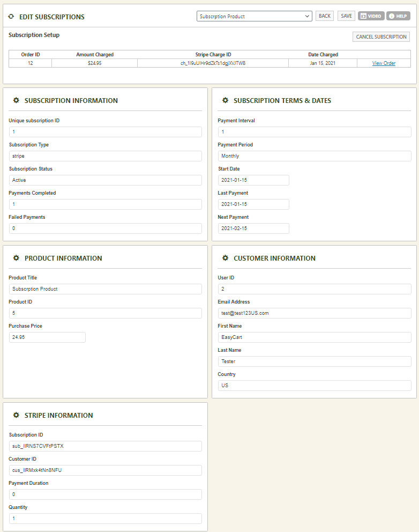Click the Customer Information gear icon

click(225, 258)
